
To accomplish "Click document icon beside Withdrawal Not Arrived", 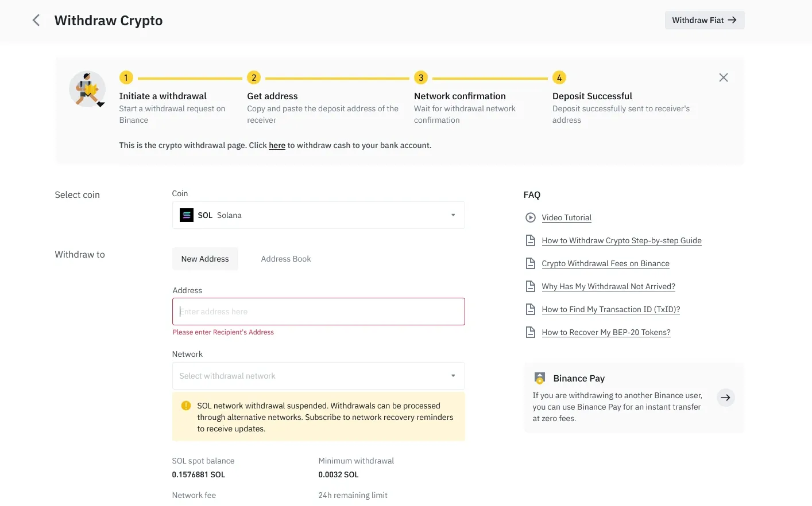I will [x=531, y=286].
